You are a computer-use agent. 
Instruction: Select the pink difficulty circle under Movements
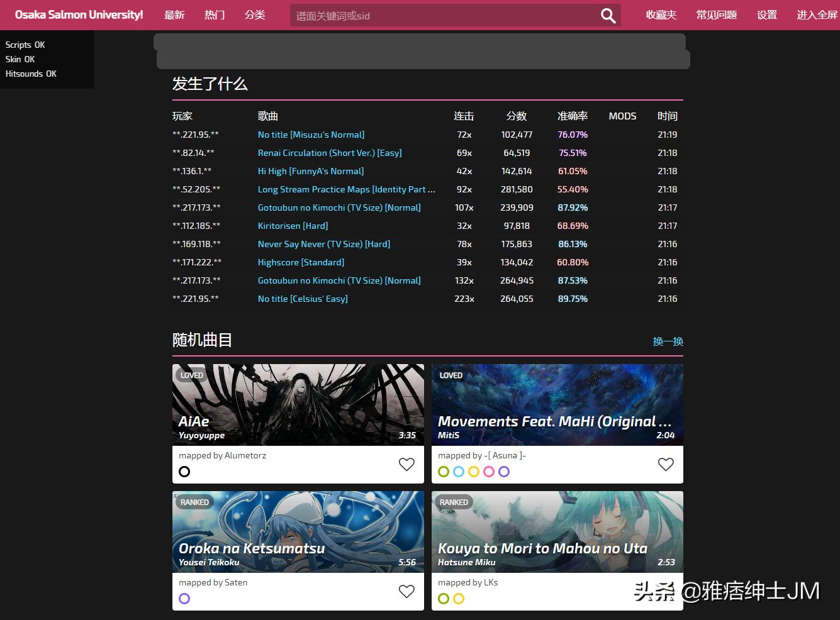(x=489, y=472)
